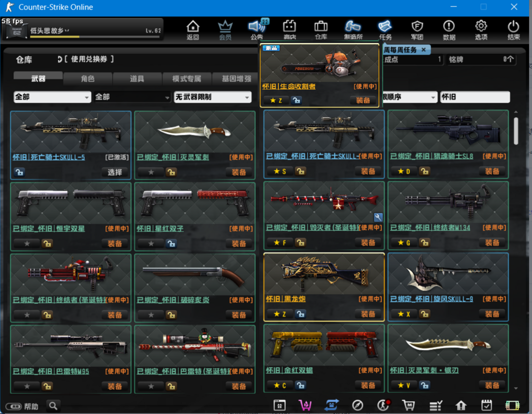
Task: Click the 使用兑换券 redeem coupon link
Action: click(89, 59)
